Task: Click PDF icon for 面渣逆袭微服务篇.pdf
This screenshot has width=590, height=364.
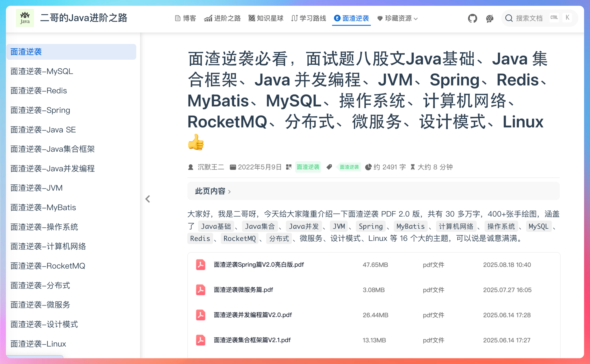Action: click(x=201, y=290)
